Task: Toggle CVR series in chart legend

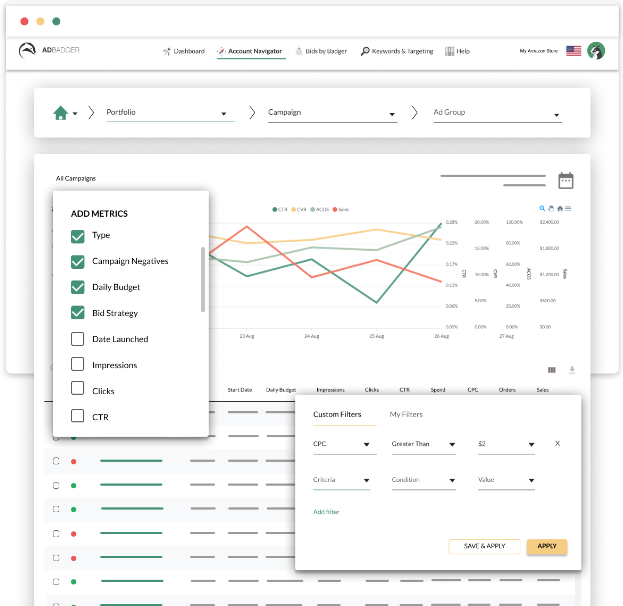Action: tap(299, 209)
